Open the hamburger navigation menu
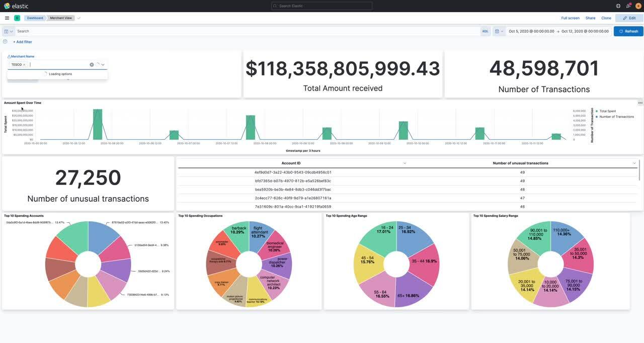This screenshot has width=644, height=343. coord(7,18)
